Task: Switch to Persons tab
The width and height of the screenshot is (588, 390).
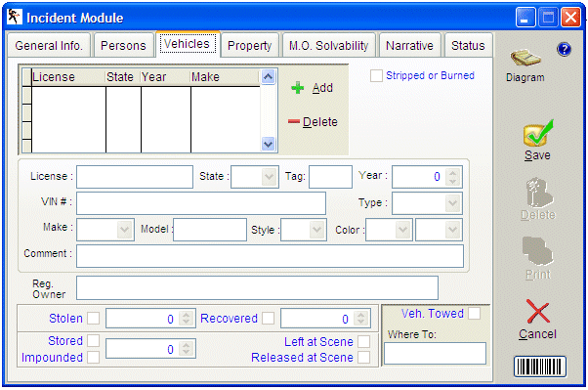Action: pos(123,45)
